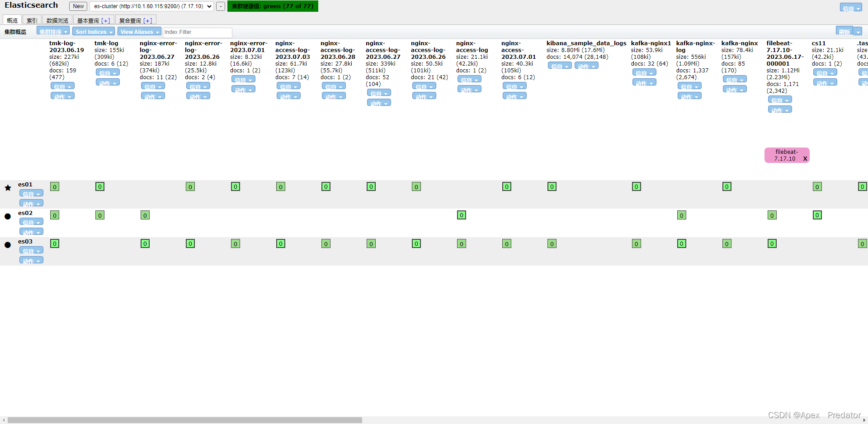868x424 pixels.
Task: Open the 信息 dropdown for kibana_sample_data_logs
Action: click(560, 66)
